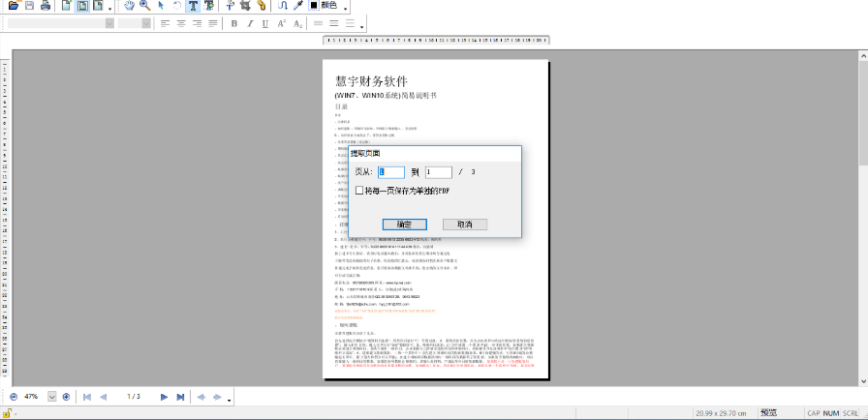The image size is (868, 420).
Task: Go to the next page
Action: (x=164, y=397)
